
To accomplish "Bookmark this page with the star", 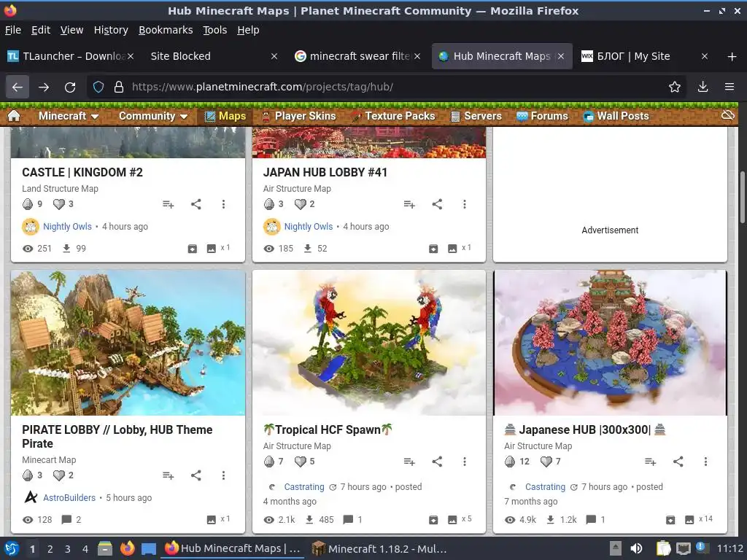I will pos(675,87).
